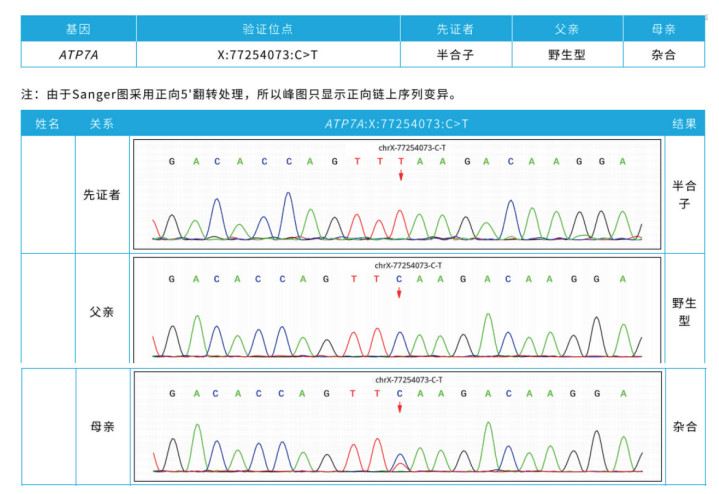The image size is (719, 494).
Task: Select the 基因 column header
Action: (78, 28)
